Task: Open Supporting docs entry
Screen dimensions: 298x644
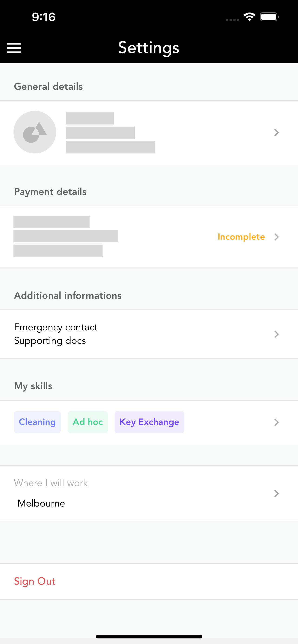Action: 50,341
